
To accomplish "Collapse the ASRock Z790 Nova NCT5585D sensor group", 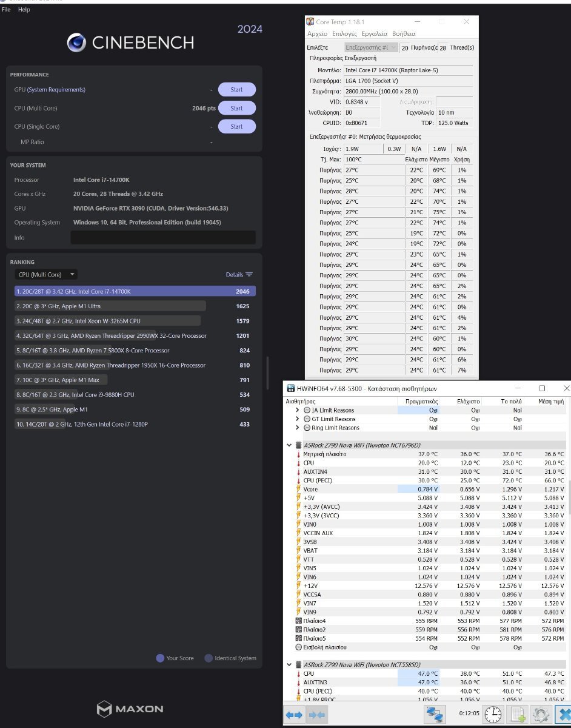I will [289, 665].
